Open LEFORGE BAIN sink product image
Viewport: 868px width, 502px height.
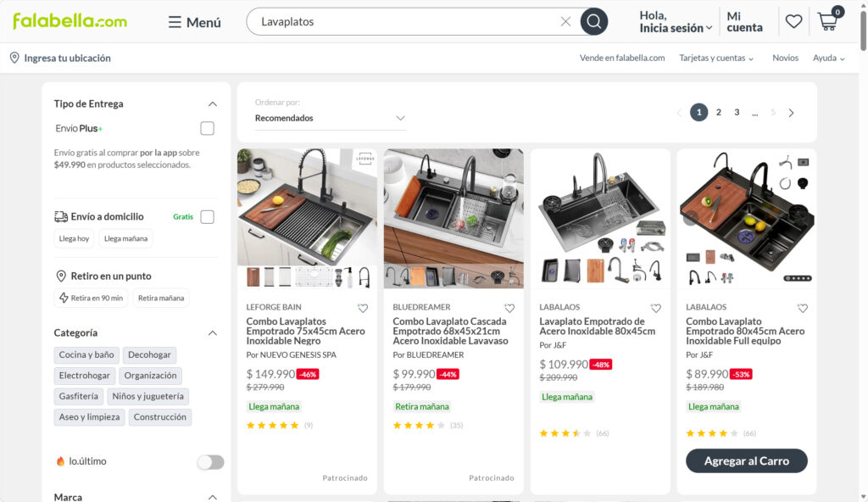307,218
